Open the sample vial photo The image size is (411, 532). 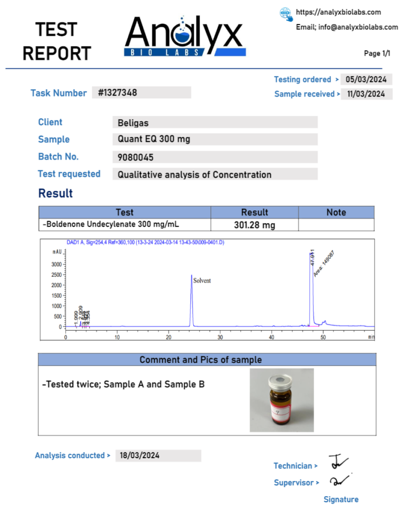click(281, 400)
